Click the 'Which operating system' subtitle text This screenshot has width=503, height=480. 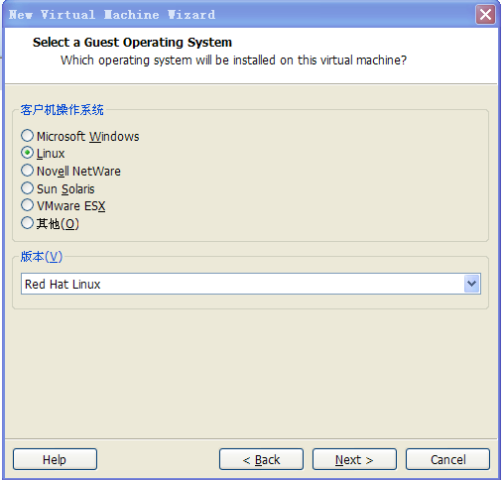pyautogui.click(x=233, y=60)
